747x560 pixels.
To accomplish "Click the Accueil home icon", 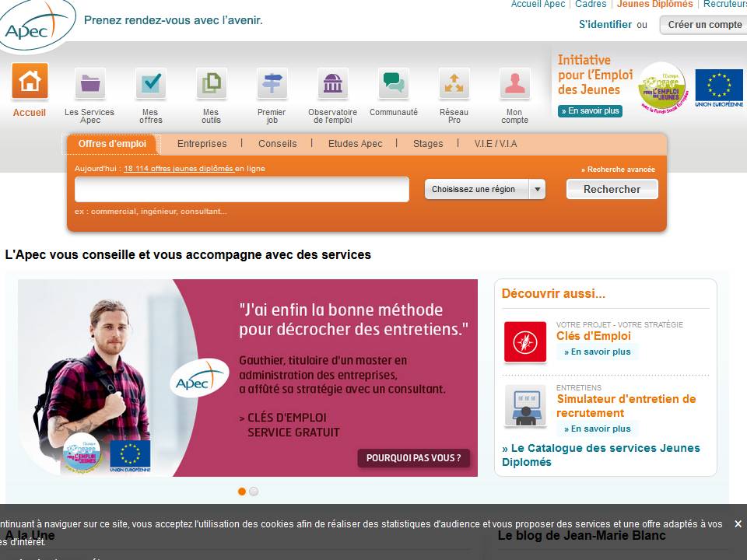I will point(30,82).
